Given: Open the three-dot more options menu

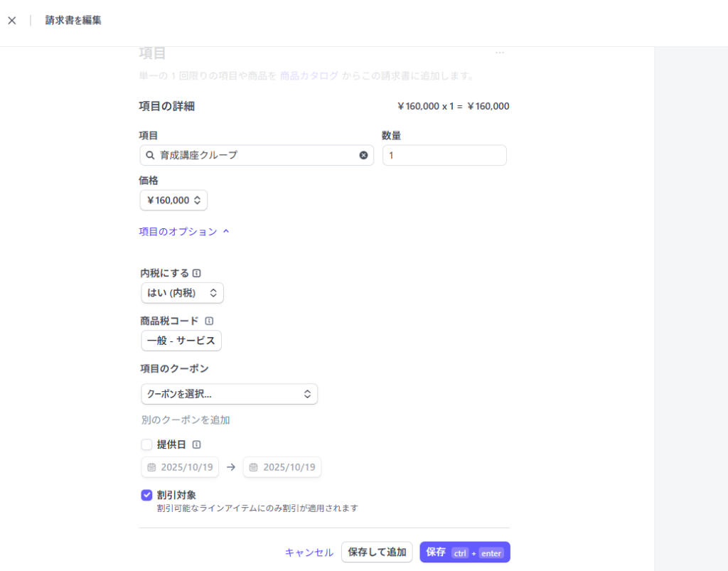Looking at the screenshot, I should click(x=500, y=53).
